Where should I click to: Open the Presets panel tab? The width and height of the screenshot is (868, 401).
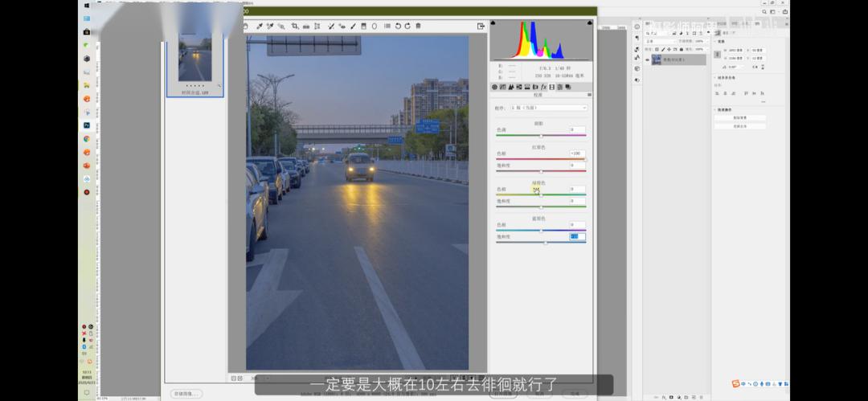click(x=559, y=87)
